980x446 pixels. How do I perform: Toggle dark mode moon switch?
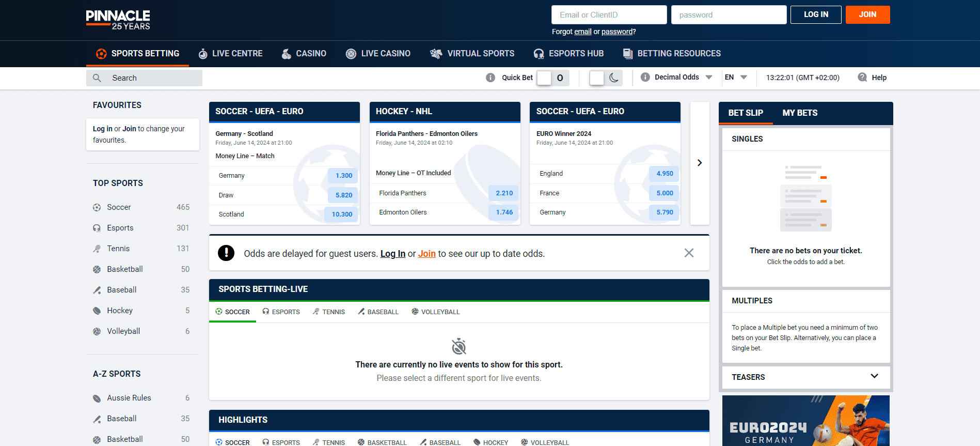pos(606,78)
